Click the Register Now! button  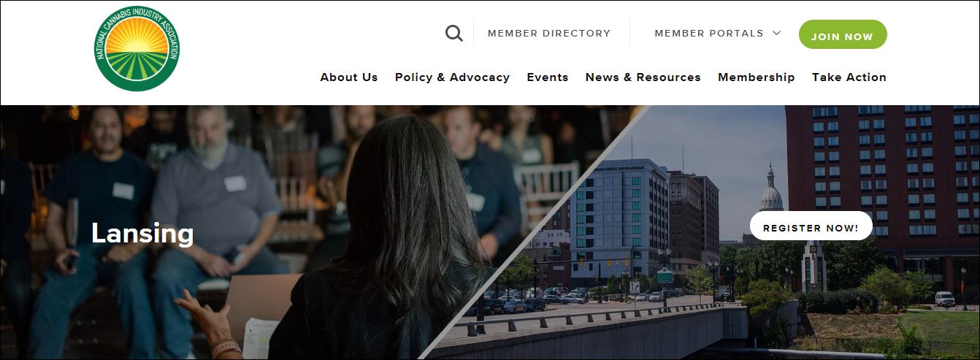click(811, 226)
